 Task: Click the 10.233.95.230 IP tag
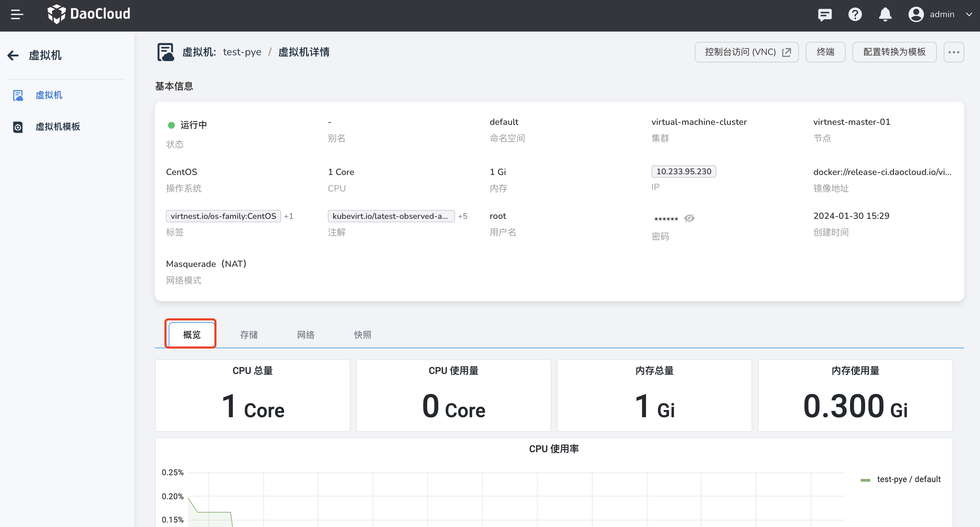point(684,171)
